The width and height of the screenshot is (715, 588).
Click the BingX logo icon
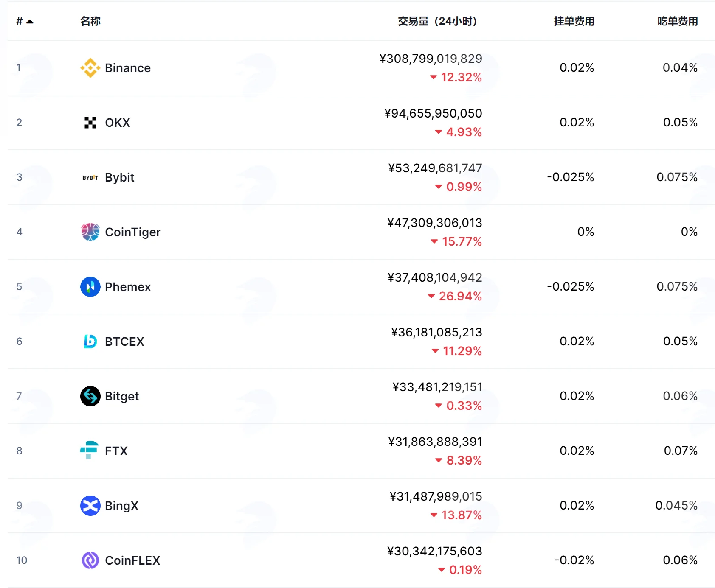pyautogui.click(x=90, y=506)
